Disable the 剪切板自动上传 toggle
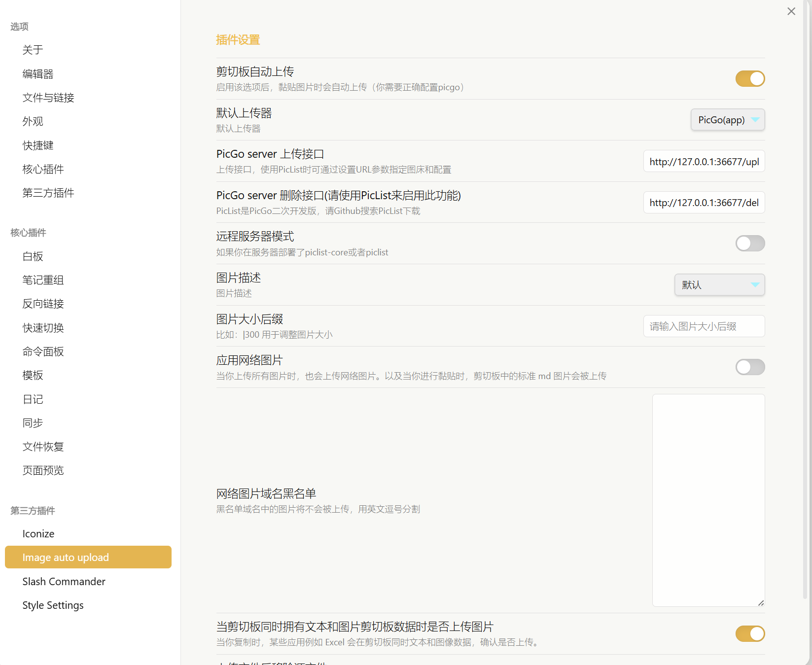The width and height of the screenshot is (812, 665). click(749, 79)
